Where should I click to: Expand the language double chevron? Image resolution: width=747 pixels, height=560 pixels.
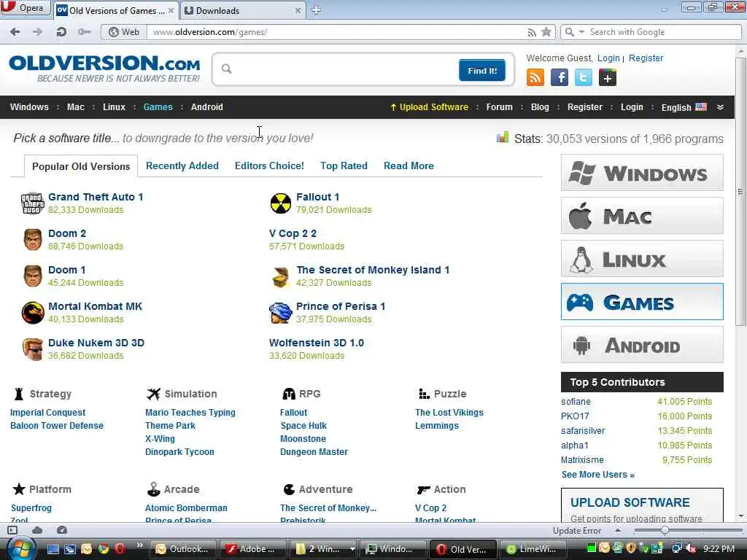(720, 107)
